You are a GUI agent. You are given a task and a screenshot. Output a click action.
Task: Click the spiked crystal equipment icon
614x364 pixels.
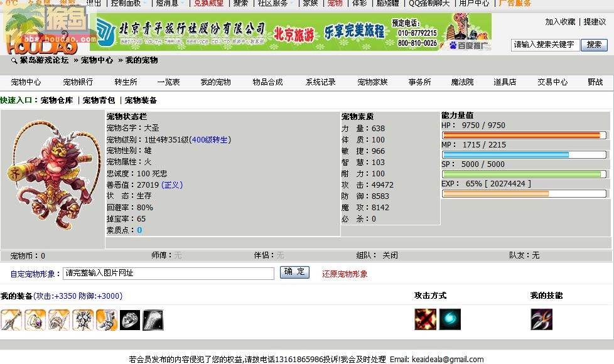tap(83, 320)
